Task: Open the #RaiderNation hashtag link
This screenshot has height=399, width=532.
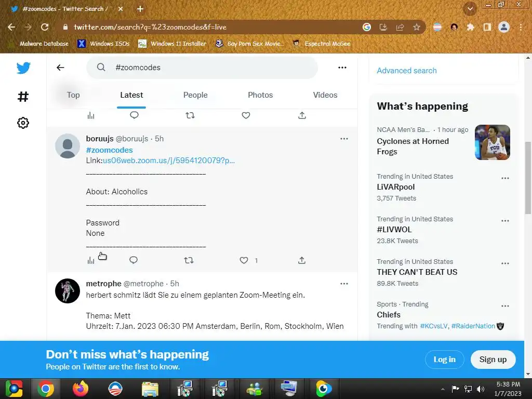Action: (473, 326)
